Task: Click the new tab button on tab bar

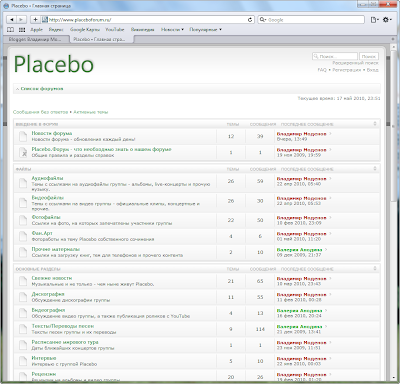Action: click(393, 39)
